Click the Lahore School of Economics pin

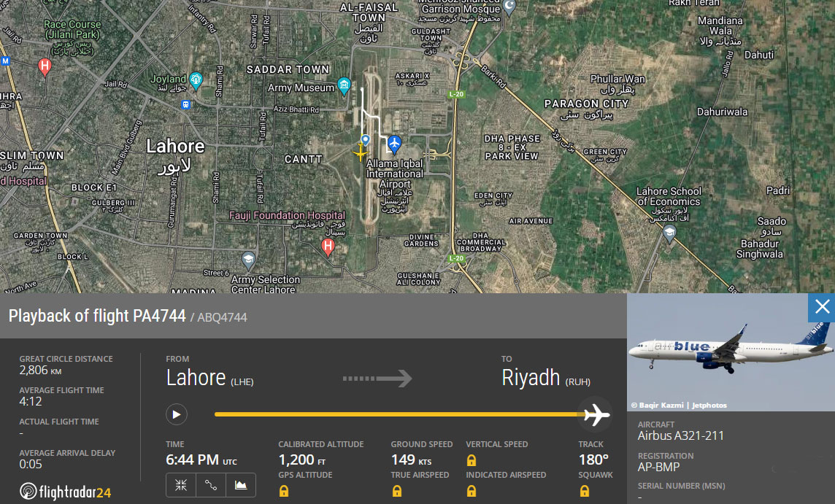669,233
